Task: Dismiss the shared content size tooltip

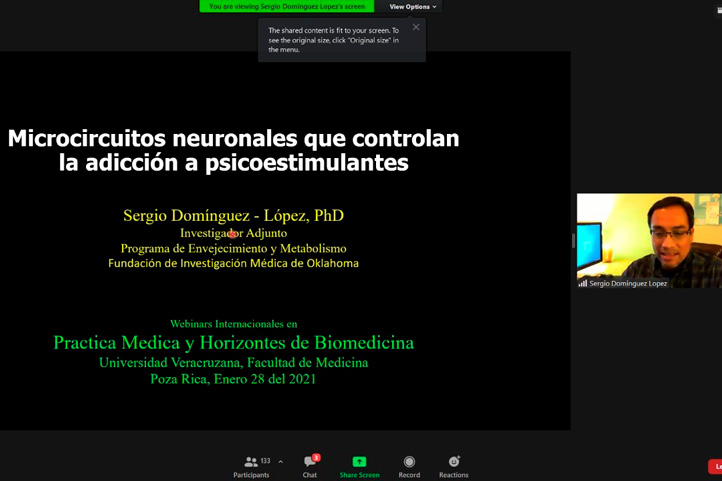Action: point(416,27)
